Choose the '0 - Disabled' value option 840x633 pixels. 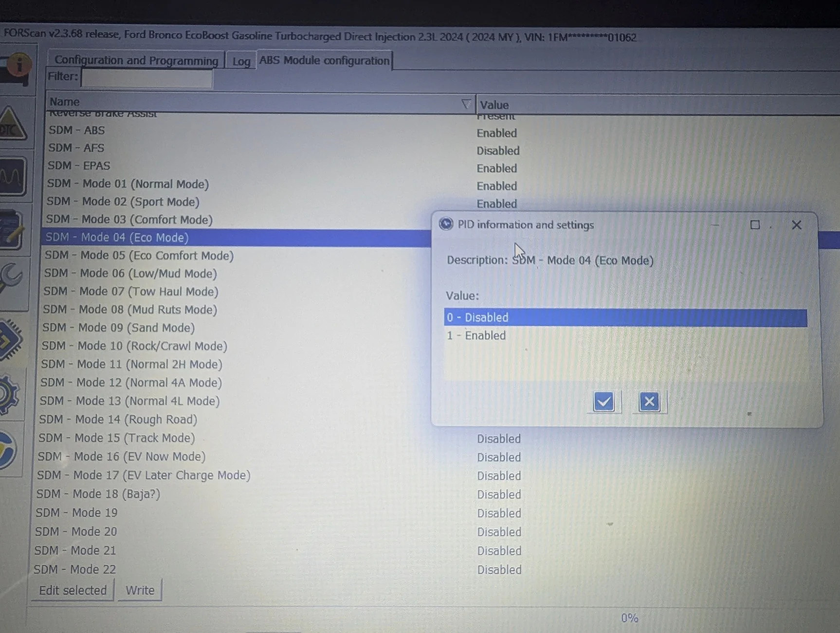coord(625,317)
